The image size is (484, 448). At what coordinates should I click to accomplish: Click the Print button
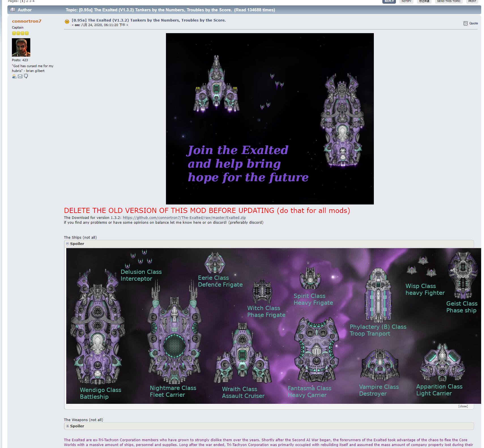472,1
